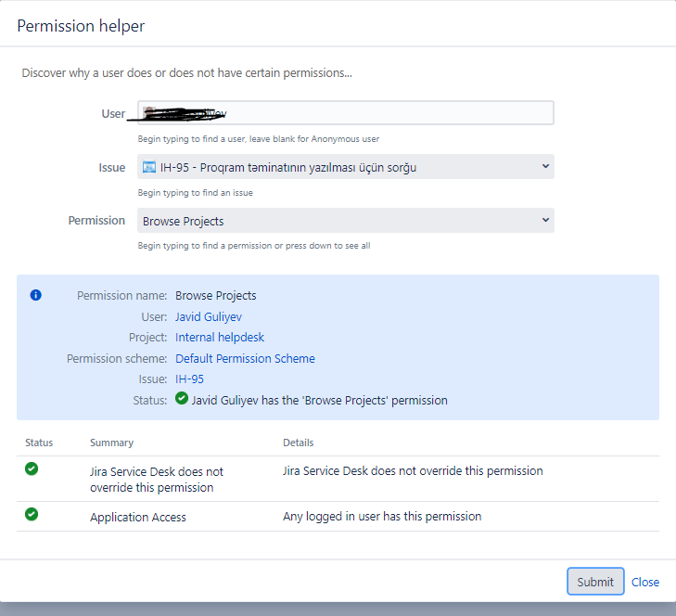676x616 pixels.
Task: Click the Status column header
Action: pos(39,443)
